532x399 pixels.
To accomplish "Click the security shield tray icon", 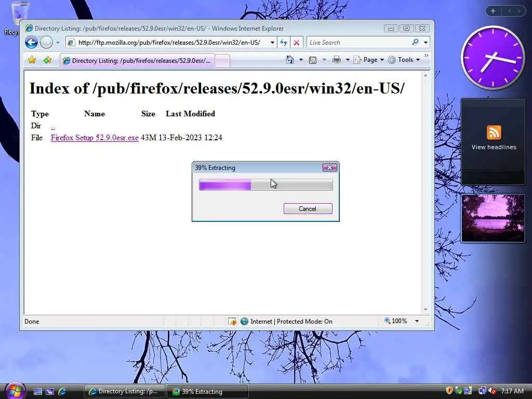I will (x=449, y=391).
